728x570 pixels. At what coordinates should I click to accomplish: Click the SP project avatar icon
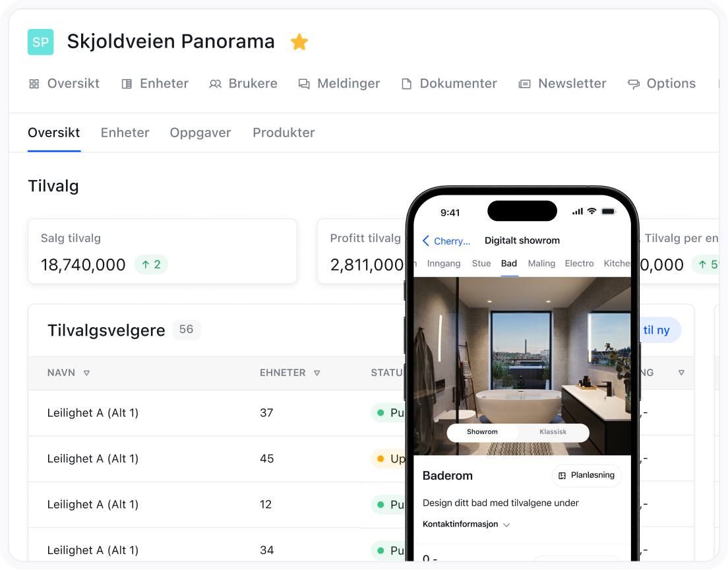tap(40, 42)
